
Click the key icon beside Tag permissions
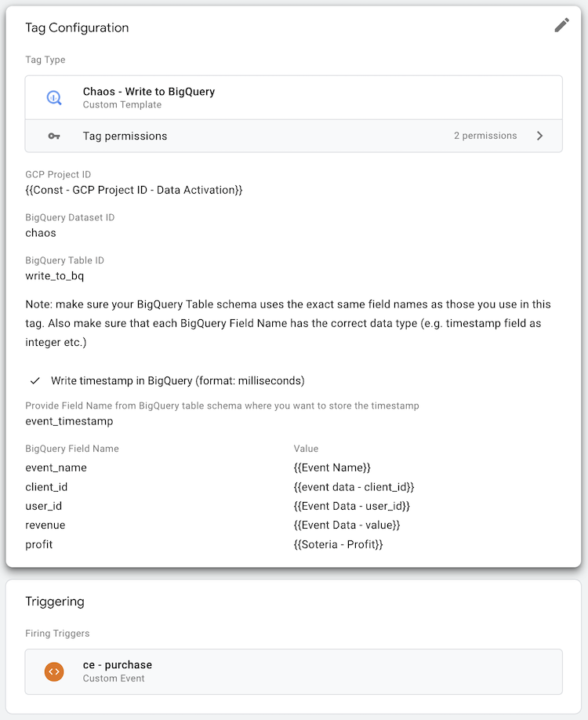click(54, 136)
